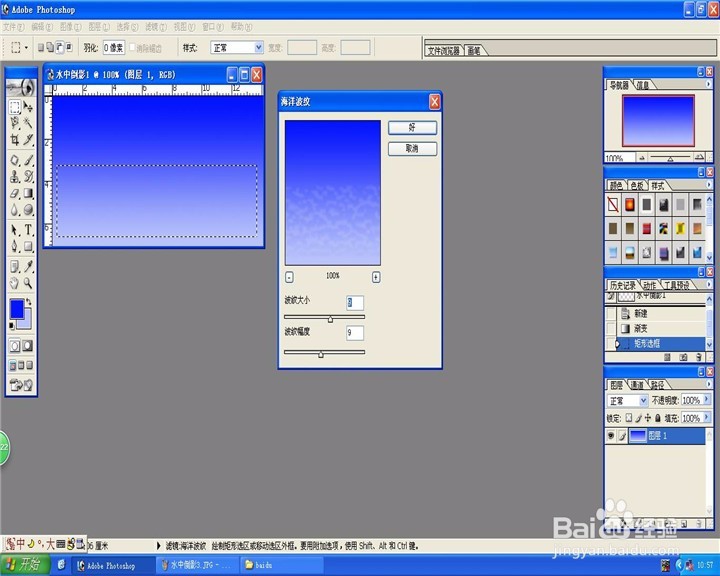The height and width of the screenshot is (576, 720).
Task: Switch to the 通道 (Channels) tab
Action: click(x=637, y=385)
